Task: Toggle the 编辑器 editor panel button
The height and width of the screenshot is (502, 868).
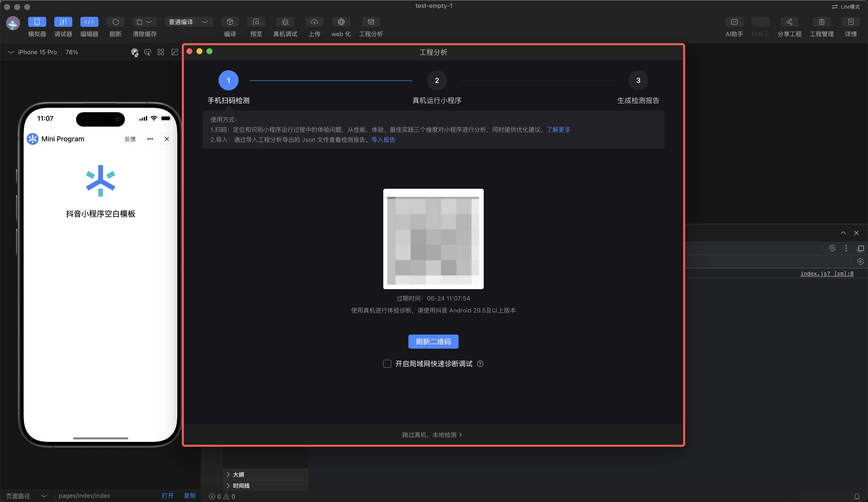Action: coord(89,22)
